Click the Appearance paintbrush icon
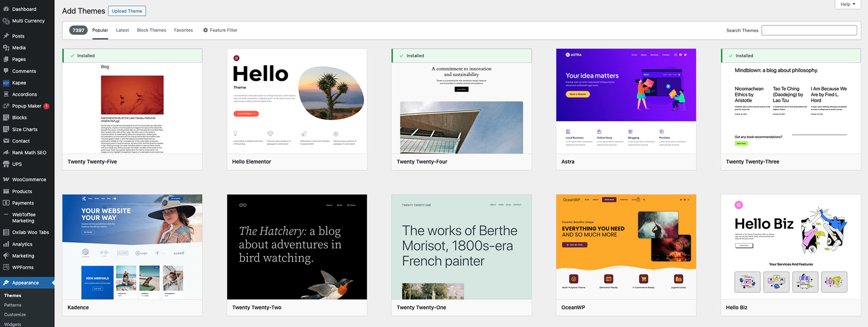This screenshot has height=327, width=868. (6, 283)
